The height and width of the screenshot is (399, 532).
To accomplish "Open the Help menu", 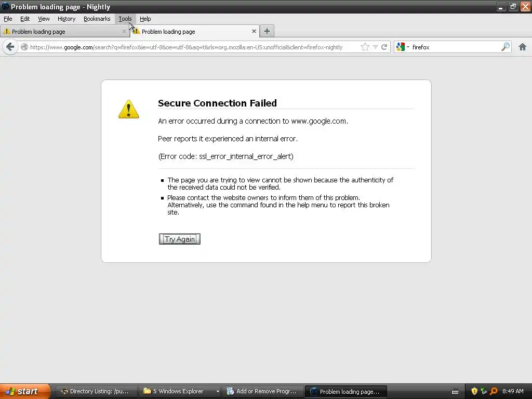I will [145, 19].
